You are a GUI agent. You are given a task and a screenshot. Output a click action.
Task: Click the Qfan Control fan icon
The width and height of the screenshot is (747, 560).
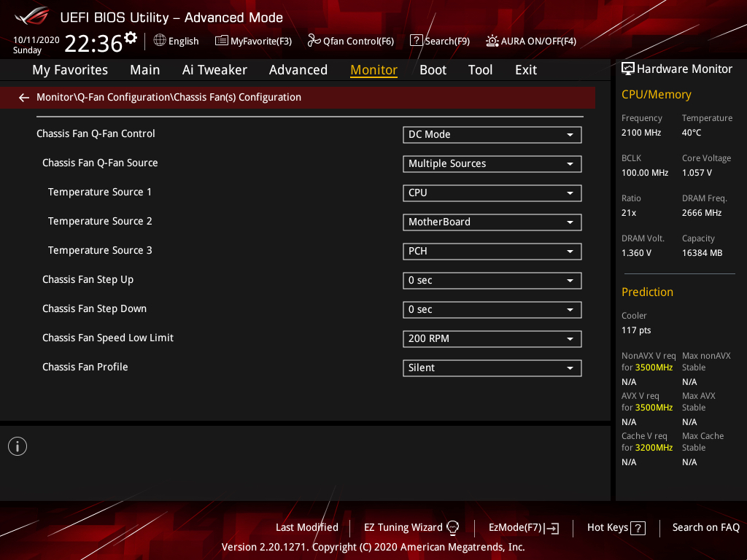pos(314,41)
